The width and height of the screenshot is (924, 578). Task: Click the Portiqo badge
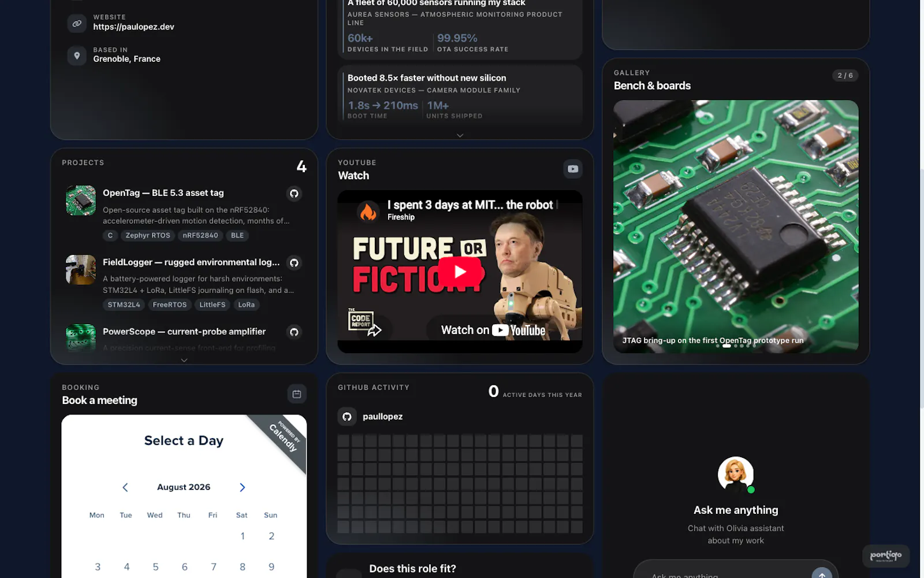pyautogui.click(x=886, y=556)
